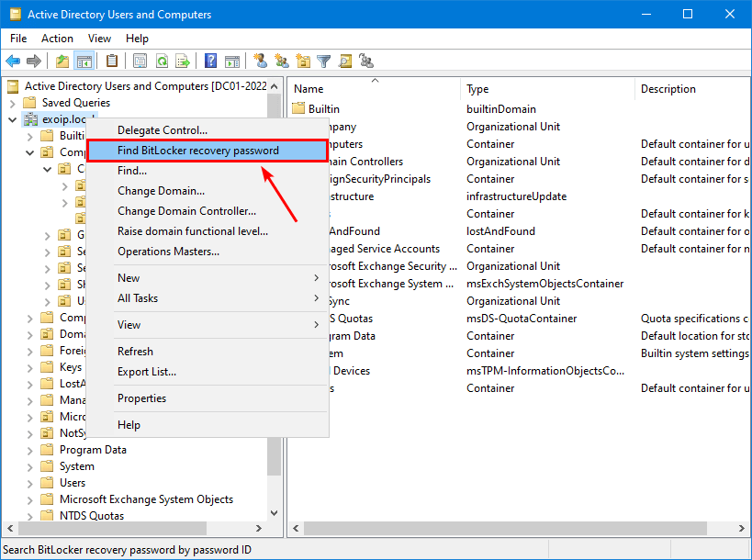Open the New submenu in context menu
The width and height of the screenshot is (752, 560).
pos(129,277)
